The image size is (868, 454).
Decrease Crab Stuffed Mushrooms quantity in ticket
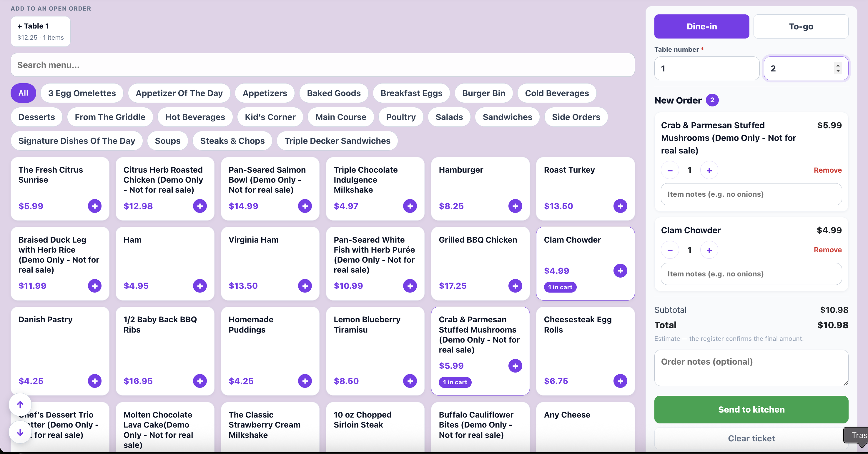point(670,171)
